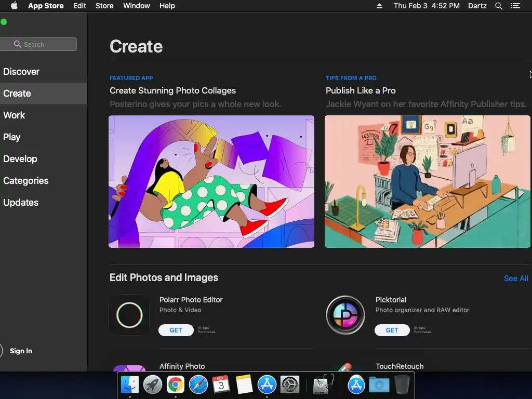532x399 pixels.
Task: Open the Apple menu
Action: (x=14, y=6)
